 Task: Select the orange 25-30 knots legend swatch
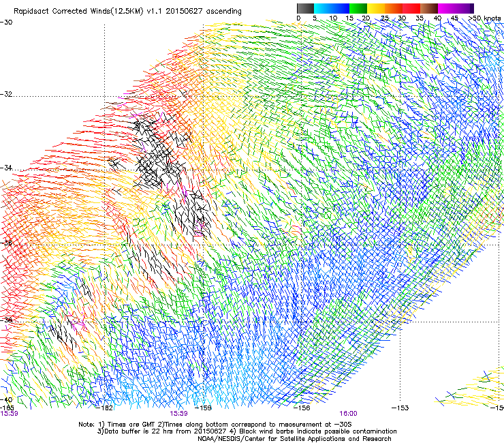[394, 8]
